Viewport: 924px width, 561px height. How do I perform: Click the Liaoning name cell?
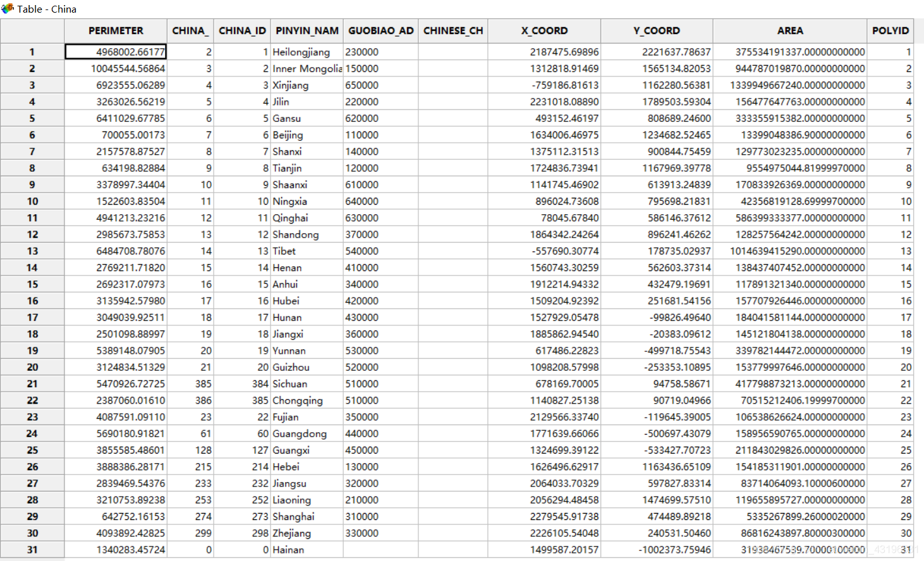coord(307,500)
